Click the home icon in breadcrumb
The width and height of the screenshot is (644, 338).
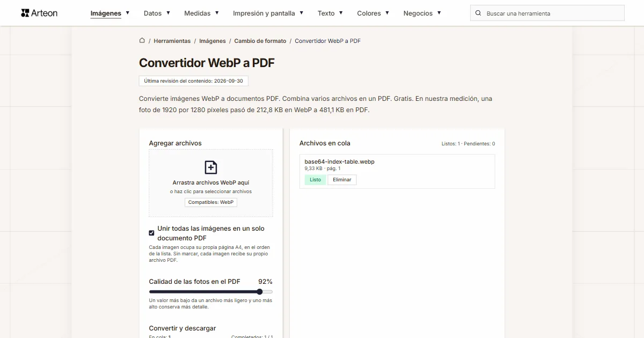(142, 40)
